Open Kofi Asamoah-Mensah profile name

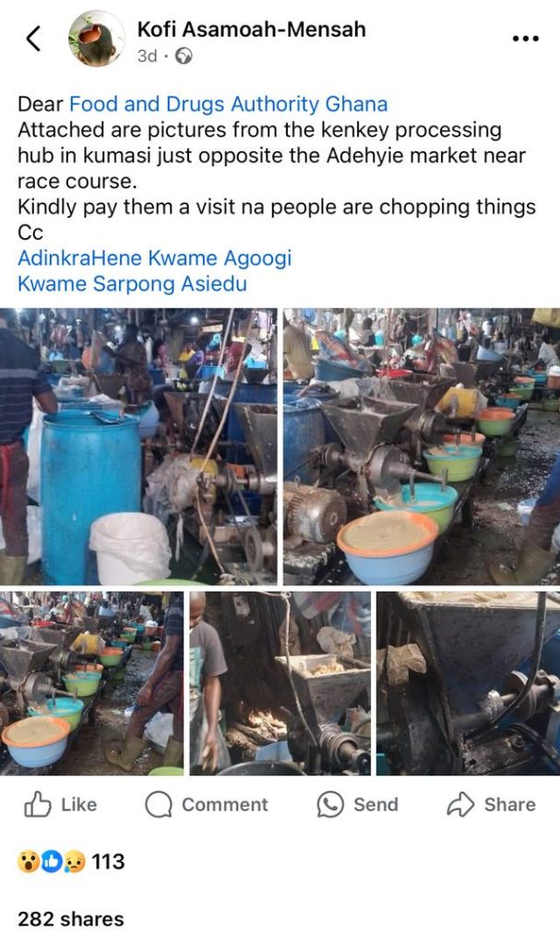[x=251, y=29]
